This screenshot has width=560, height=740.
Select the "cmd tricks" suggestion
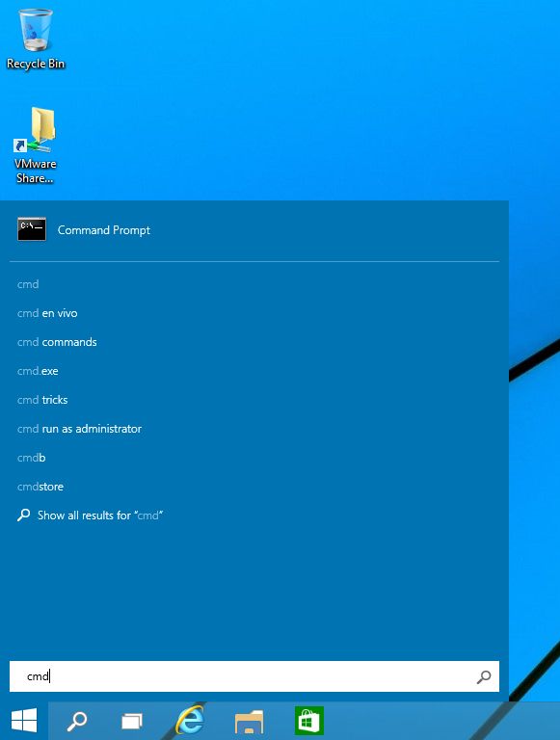click(x=42, y=400)
